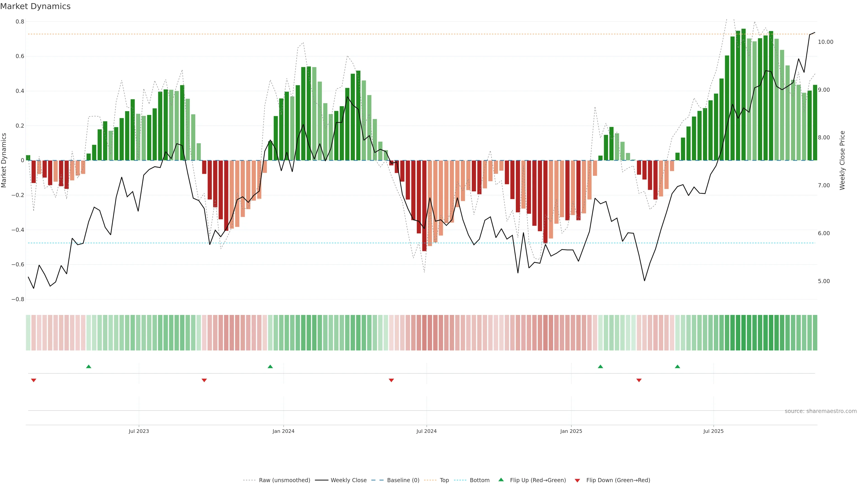Click the green Flip Up marker before Jan 2024
This screenshot has height=488, width=868.
(270, 366)
